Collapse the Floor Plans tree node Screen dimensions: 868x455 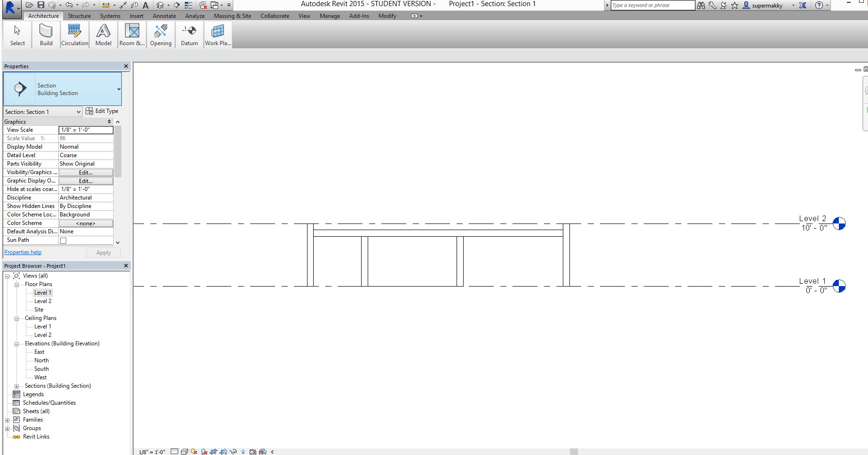pos(16,285)
